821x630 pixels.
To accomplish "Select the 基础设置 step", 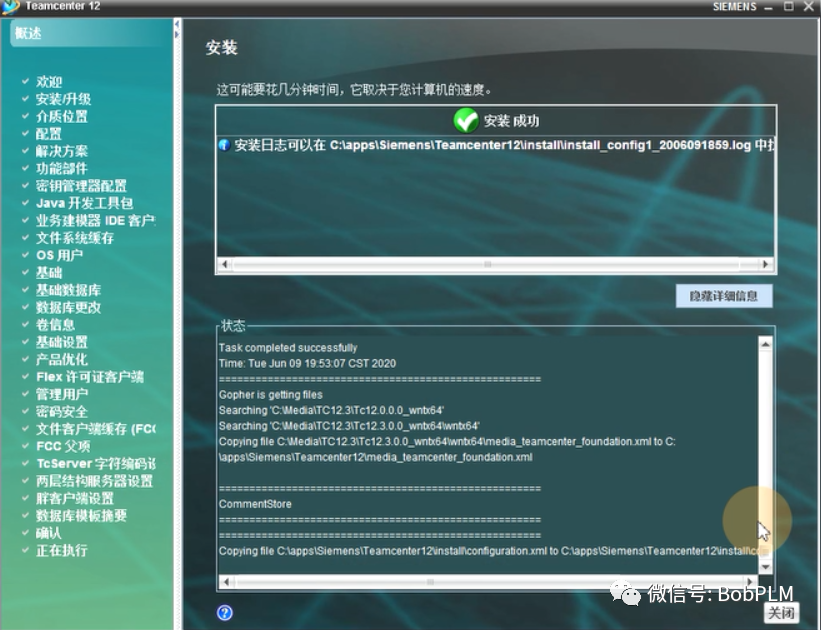I will tap(61, 342).
